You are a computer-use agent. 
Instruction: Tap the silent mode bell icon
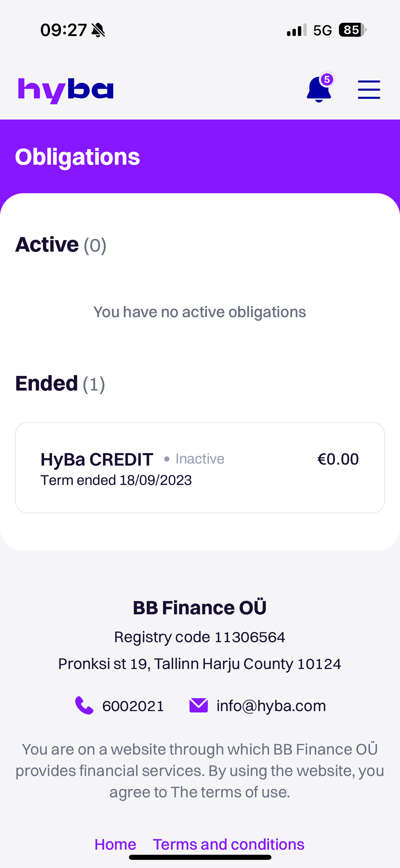tap(98, 30)
